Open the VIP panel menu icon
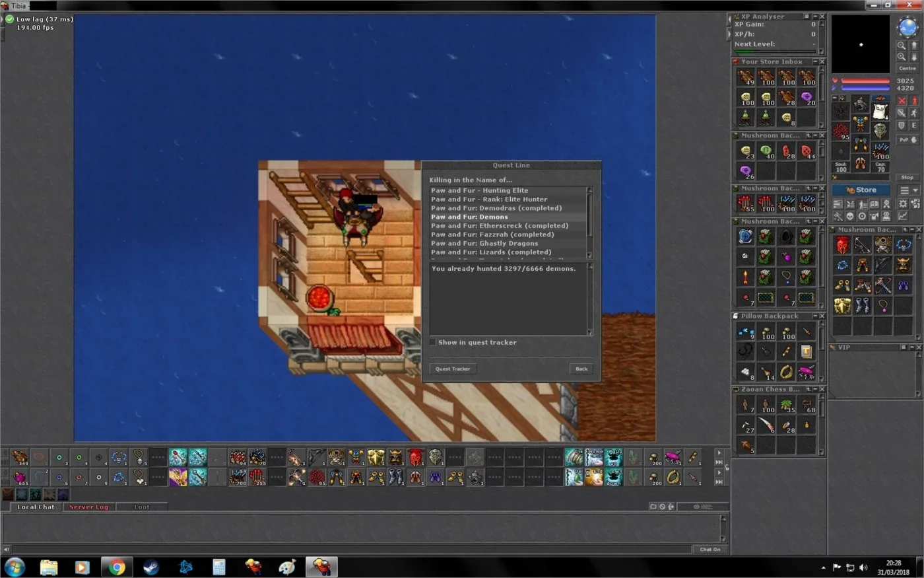Viewport: 924px width, 578px height. pyautogui.click(x=904, y=347)
